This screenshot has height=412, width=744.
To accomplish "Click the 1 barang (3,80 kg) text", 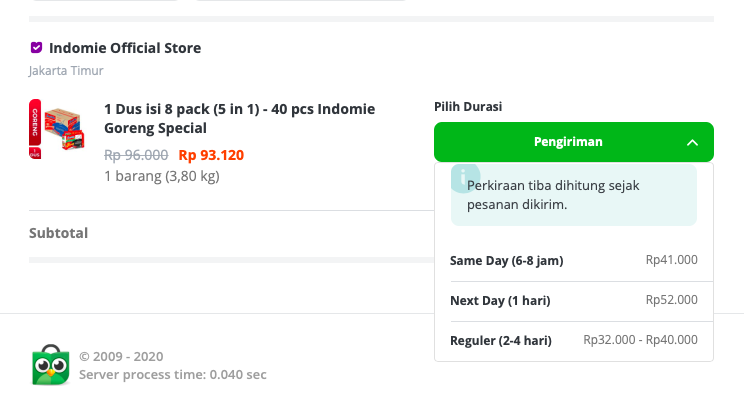I will tap(162, 176).
